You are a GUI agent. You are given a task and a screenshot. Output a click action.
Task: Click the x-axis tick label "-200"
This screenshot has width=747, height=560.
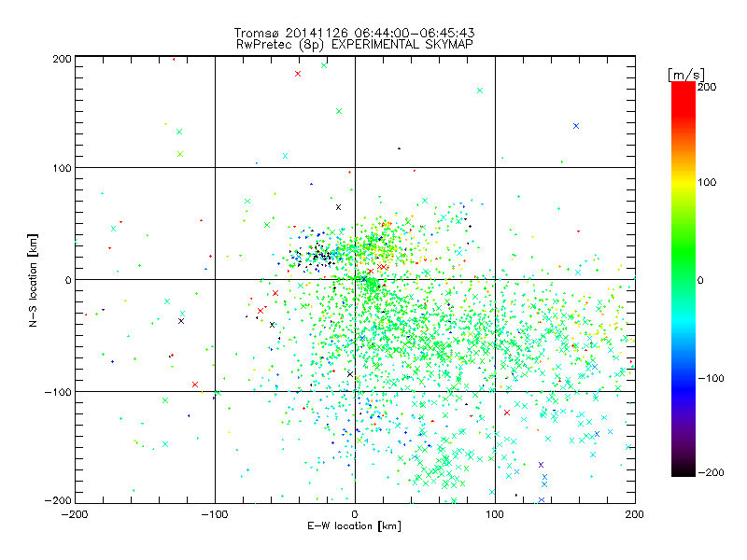coord(75,514)
